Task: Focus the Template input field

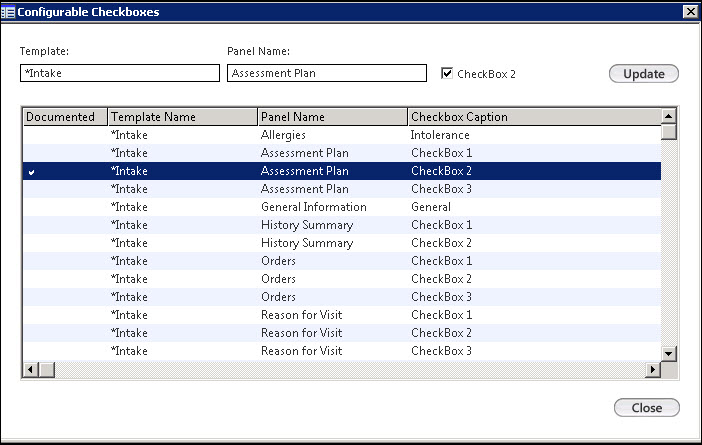Action: click(120, 73)
